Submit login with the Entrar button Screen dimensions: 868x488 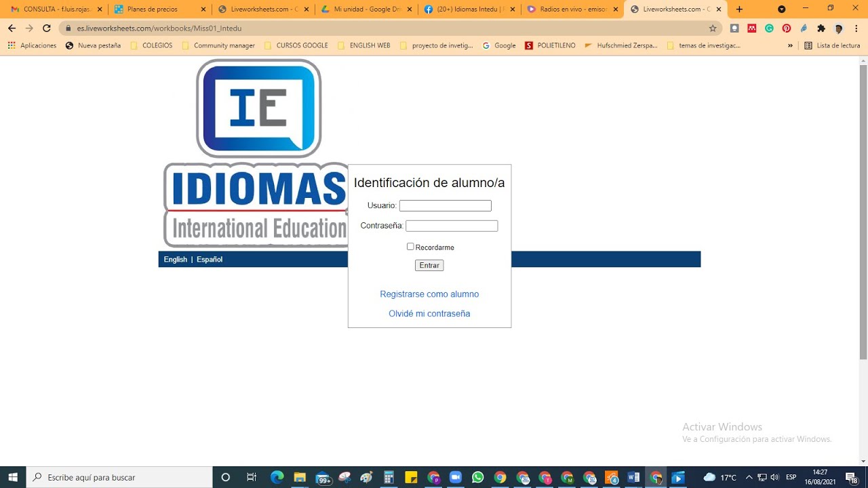click(x=429, y=266)
